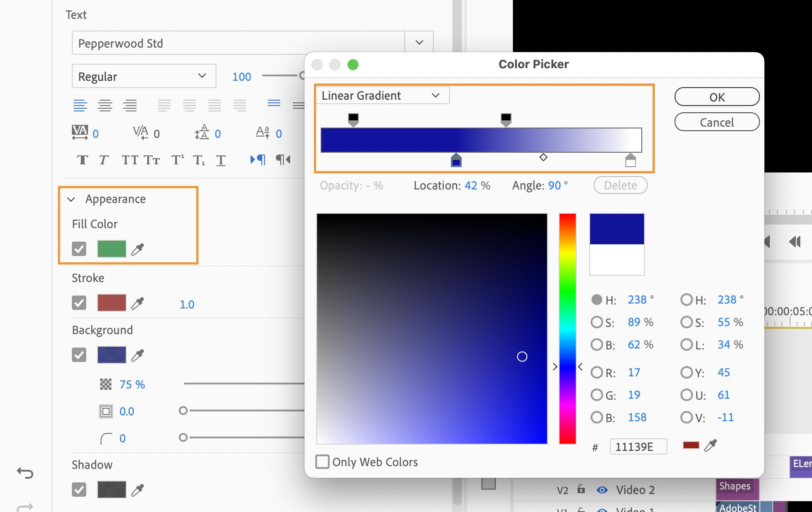Screen dimensions: 812x512
Task: Toggle the underline icon
Action: 221,159
